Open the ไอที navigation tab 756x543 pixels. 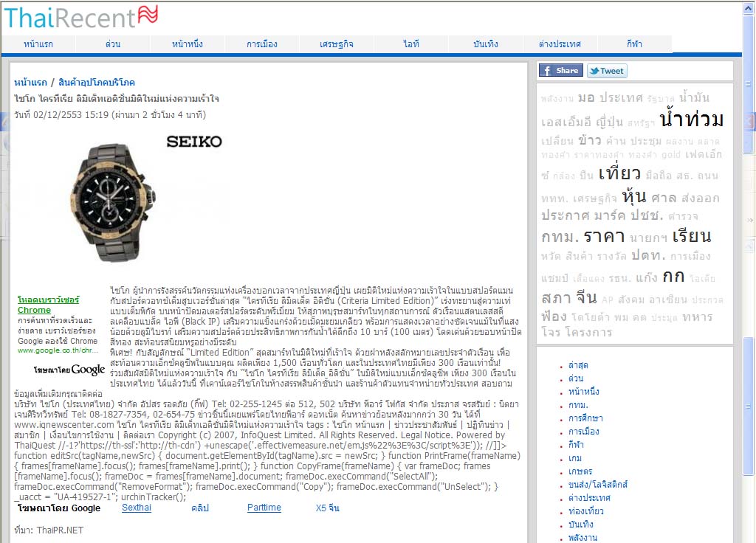tap(411, 44)
